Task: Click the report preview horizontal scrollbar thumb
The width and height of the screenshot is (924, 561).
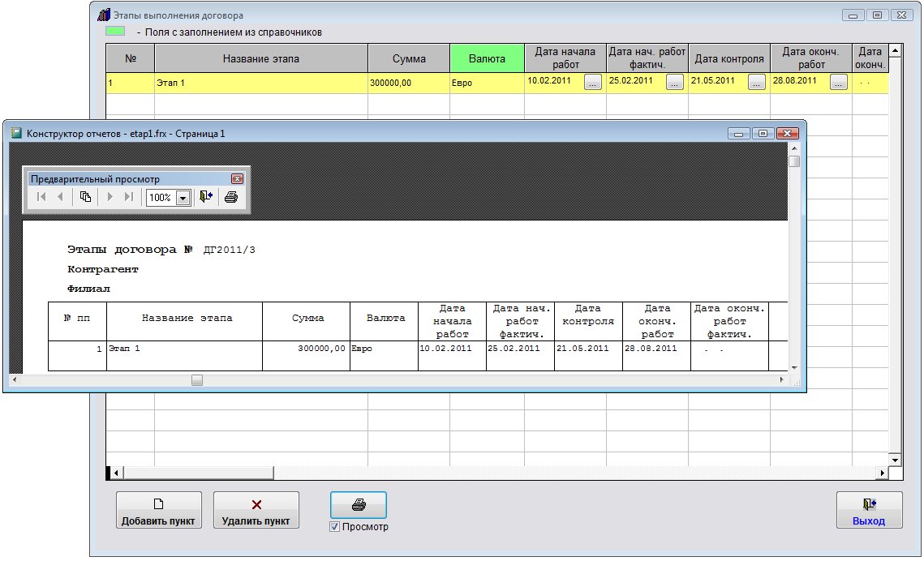Action: pos(197,379)
